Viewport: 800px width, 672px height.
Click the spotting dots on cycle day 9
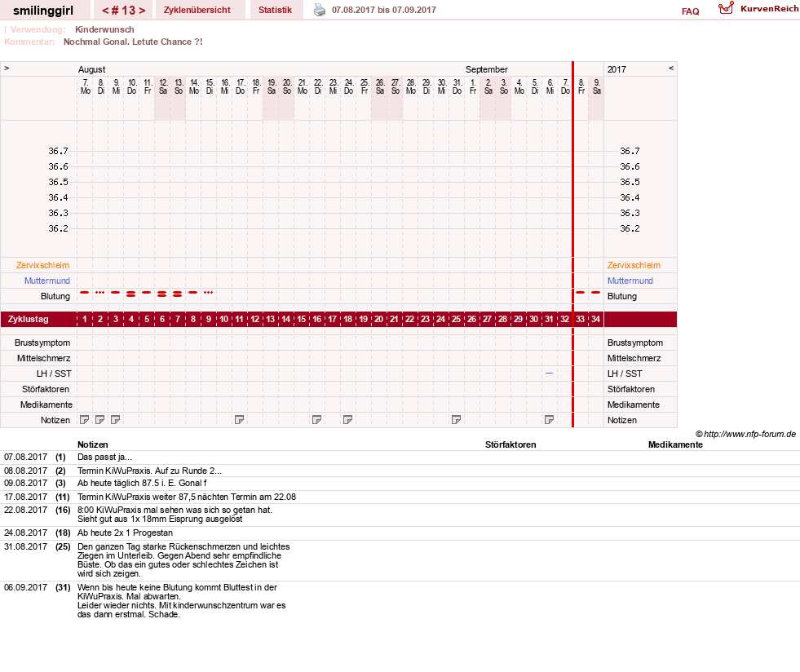[x=208, y=293]
